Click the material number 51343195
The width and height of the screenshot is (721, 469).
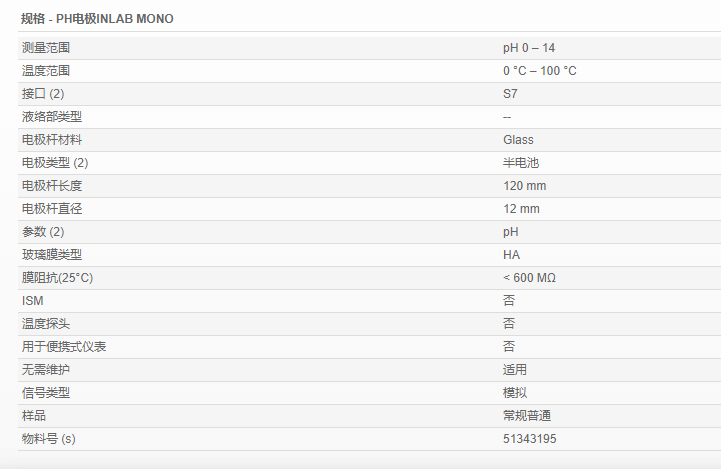coord(529,439)
